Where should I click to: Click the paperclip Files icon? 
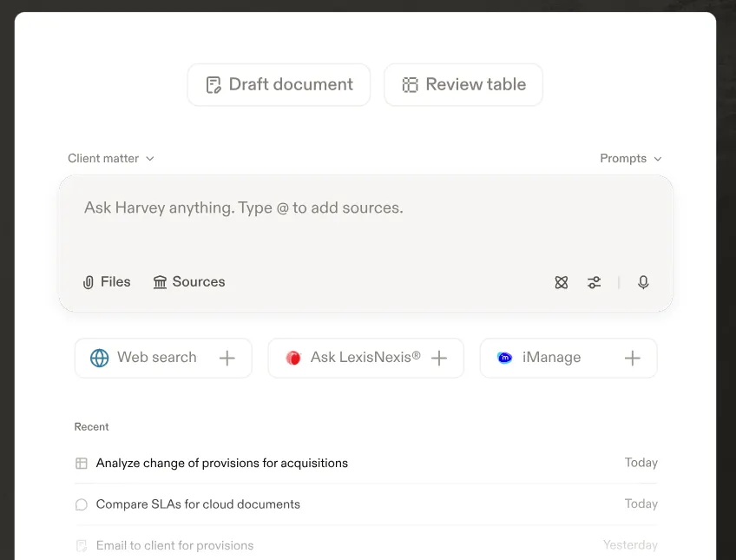pyautogui.click(x=89, y=282)
